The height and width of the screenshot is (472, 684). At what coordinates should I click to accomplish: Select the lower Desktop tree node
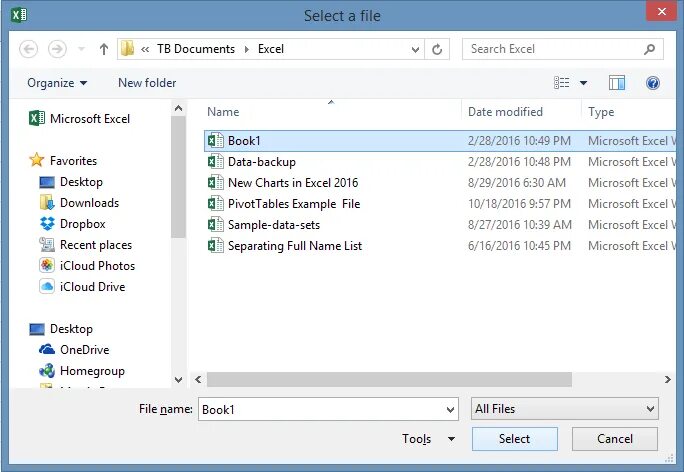61,329
